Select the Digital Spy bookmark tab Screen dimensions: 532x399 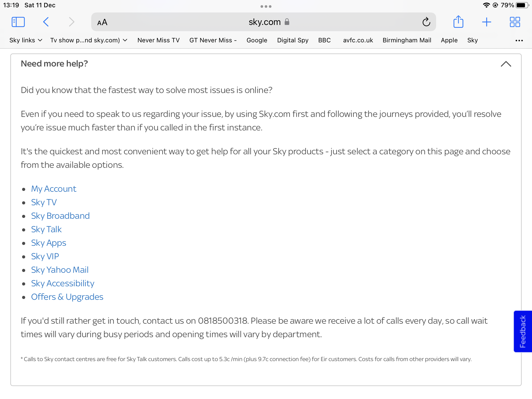pos(292,40)
